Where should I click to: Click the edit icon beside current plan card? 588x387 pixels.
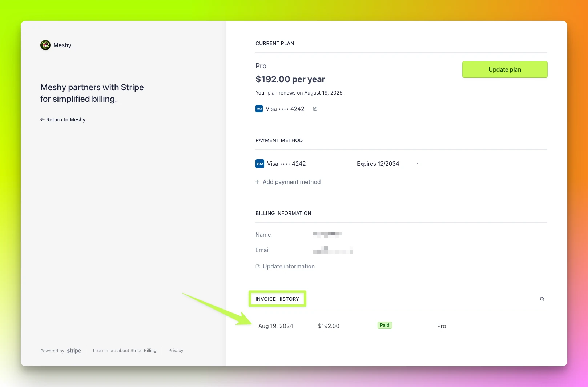click(x=315, y=109)
